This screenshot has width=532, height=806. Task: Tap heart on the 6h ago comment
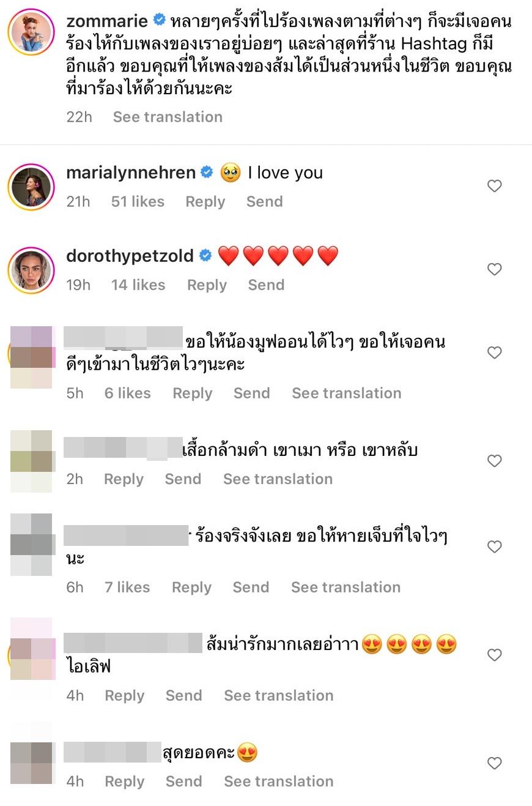click(494, 547)
